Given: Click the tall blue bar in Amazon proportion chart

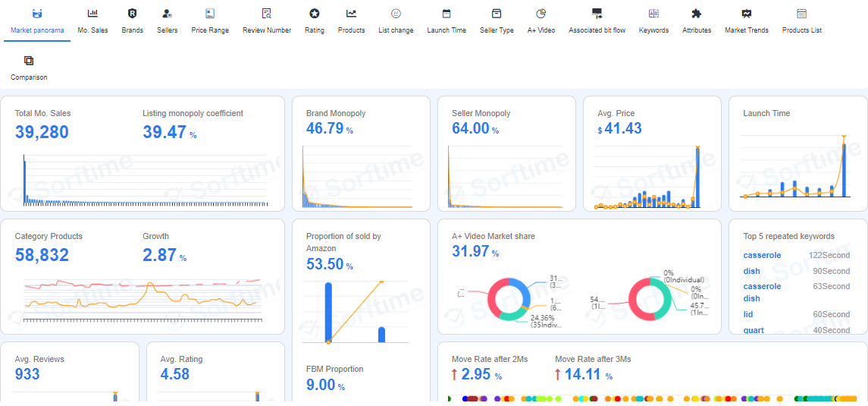Looking at the screenshot, I should point(328,311).
